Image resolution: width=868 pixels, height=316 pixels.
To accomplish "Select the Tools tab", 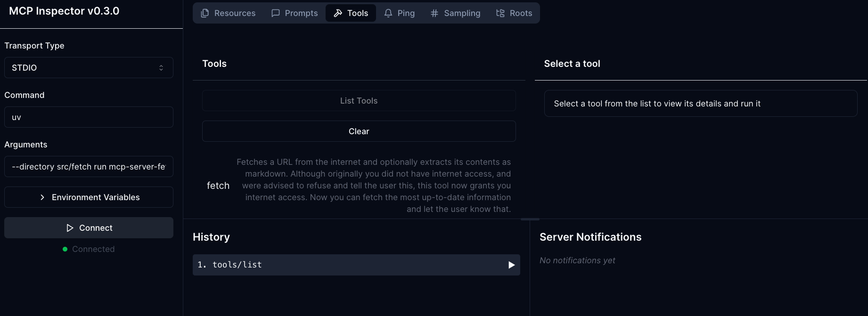I will 351,13.
